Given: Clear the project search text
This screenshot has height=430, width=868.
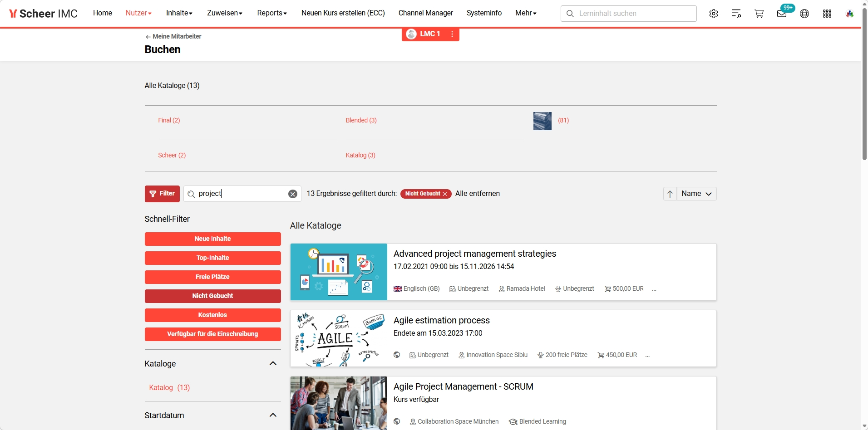Looking at the screenshot, I should [x=293, y=194].
